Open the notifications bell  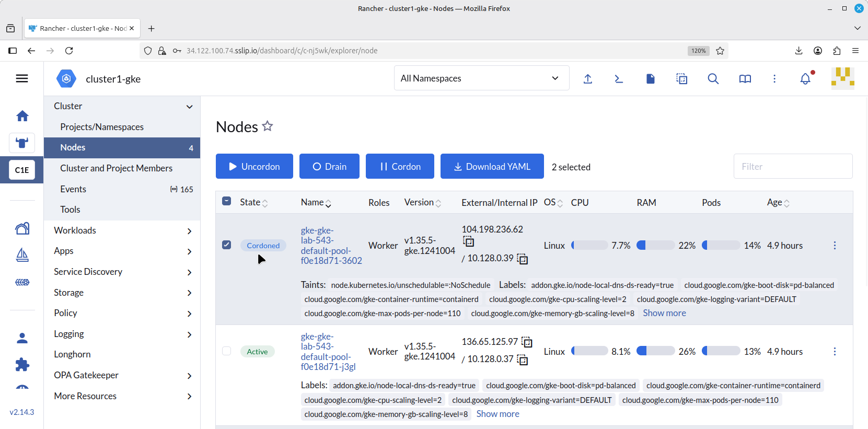coord(805,78)
